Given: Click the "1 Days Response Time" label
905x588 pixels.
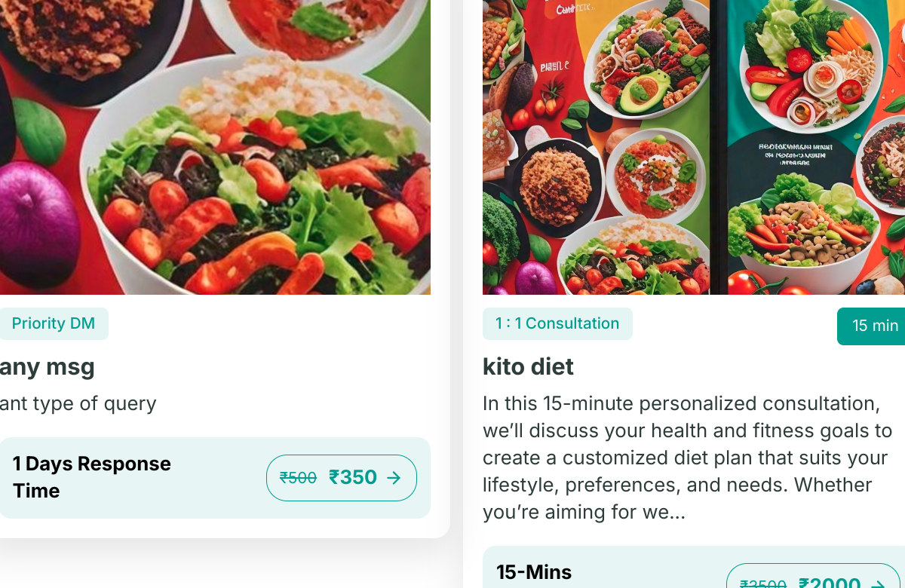Looking at the screenshot, I should coord(92,477).
